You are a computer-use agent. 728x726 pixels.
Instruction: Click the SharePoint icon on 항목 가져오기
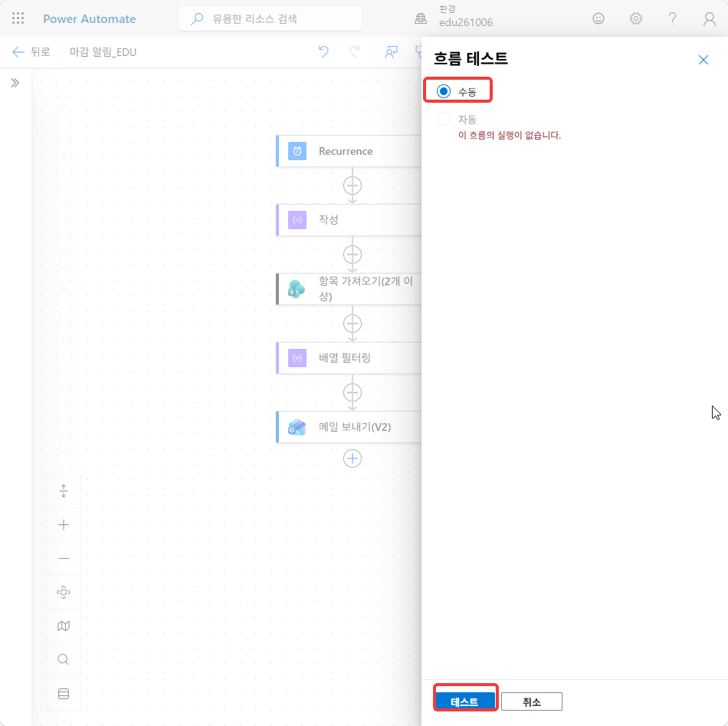click(297, 289)
